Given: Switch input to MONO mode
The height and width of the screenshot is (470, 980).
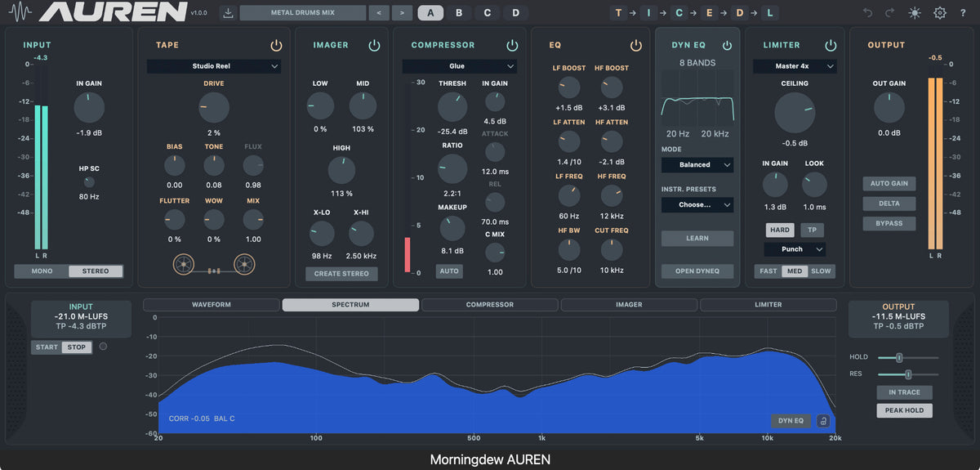Looking at the screenshot, I should point(42,271).
